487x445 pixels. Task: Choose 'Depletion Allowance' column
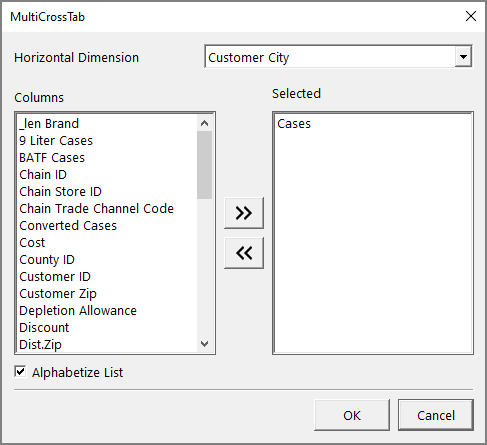click(x=107, y=311)
